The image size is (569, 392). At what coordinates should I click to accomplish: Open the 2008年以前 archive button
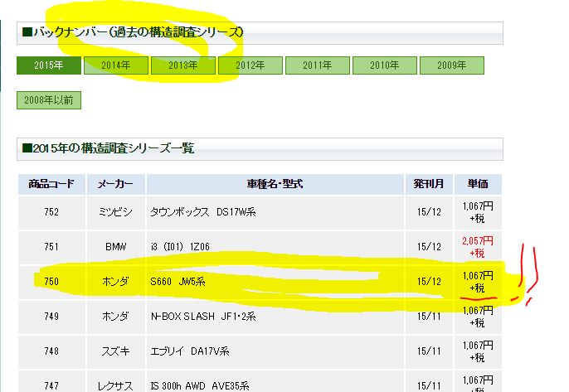49,100
